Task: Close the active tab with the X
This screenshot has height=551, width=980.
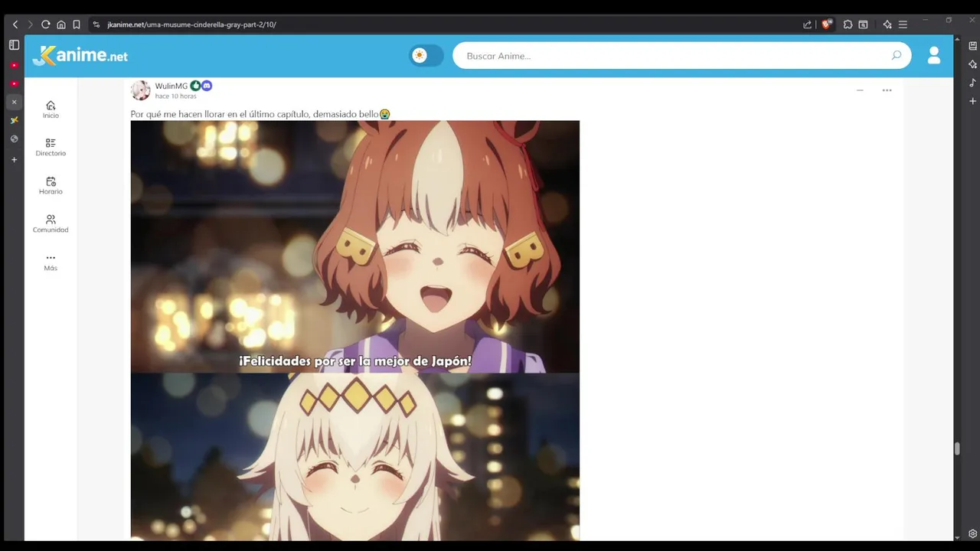Action: 14,102
